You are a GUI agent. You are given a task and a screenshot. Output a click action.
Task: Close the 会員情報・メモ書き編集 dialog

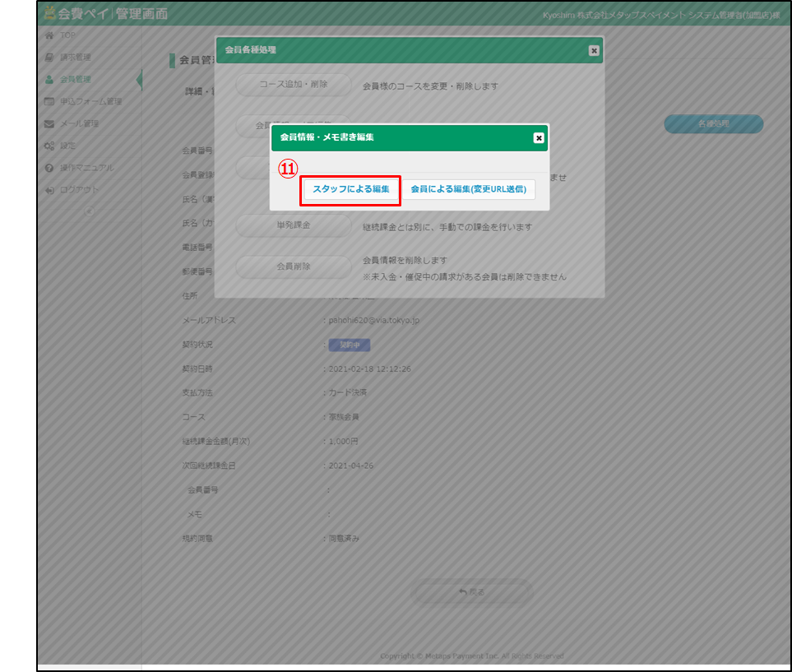click(x=539, y=138)
